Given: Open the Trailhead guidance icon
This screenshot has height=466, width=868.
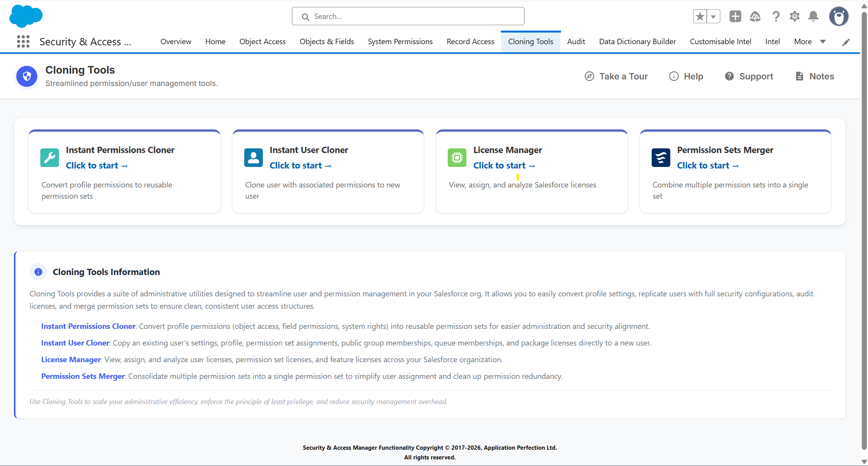Looking at the screenshot, I should tap(755, 16).
